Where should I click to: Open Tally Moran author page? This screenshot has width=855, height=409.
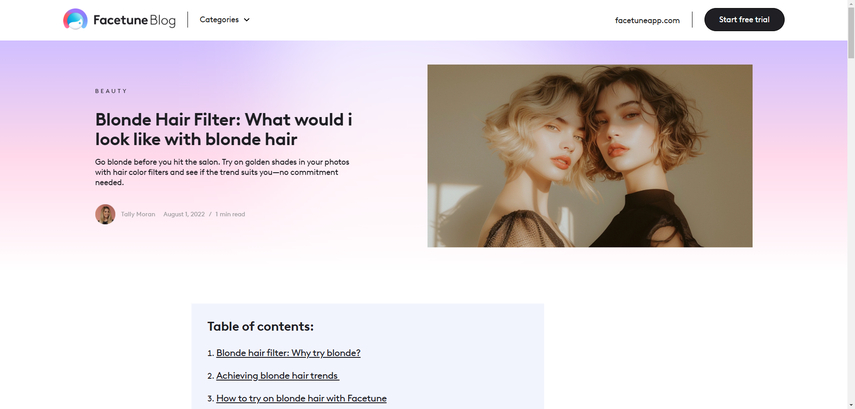pos(138,214)
